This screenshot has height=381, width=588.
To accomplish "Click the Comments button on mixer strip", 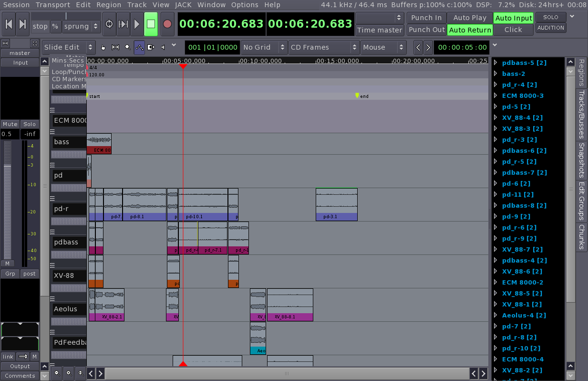I will [x=20, y=376].
